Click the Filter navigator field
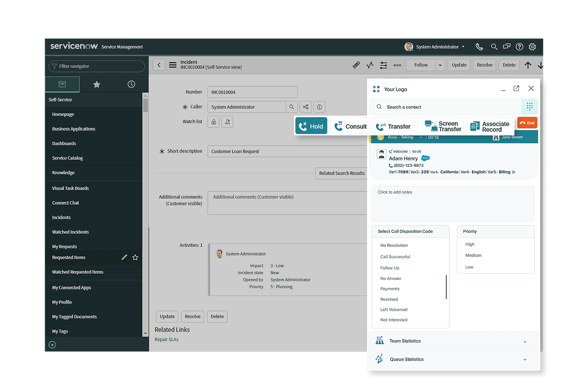The image size is (588, 390). [96, 66]
